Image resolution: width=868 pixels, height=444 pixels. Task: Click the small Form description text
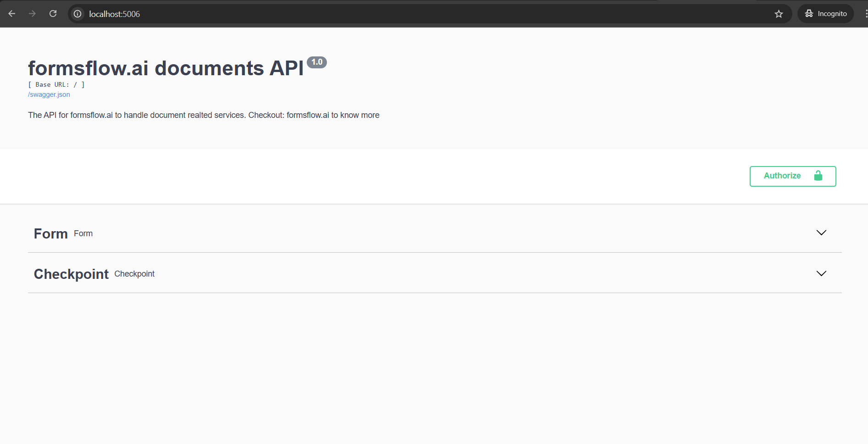83,233
